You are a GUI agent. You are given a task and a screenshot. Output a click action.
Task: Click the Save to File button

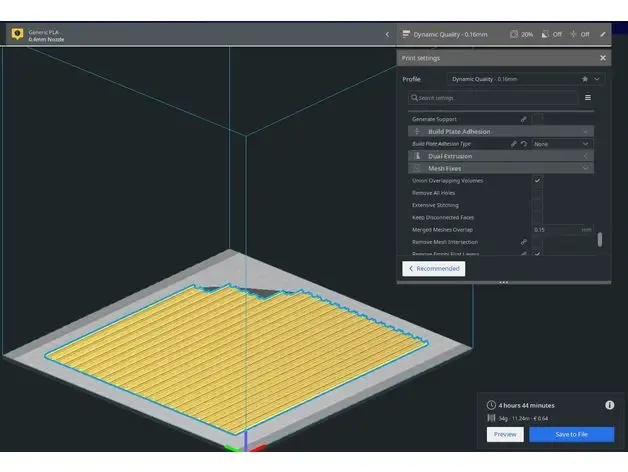click(x=572, y=434)
